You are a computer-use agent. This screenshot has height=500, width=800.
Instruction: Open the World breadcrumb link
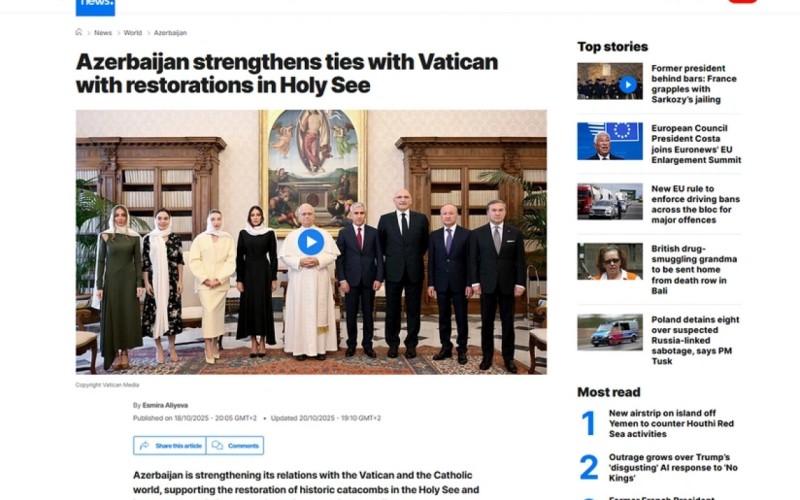coord(133,33)
